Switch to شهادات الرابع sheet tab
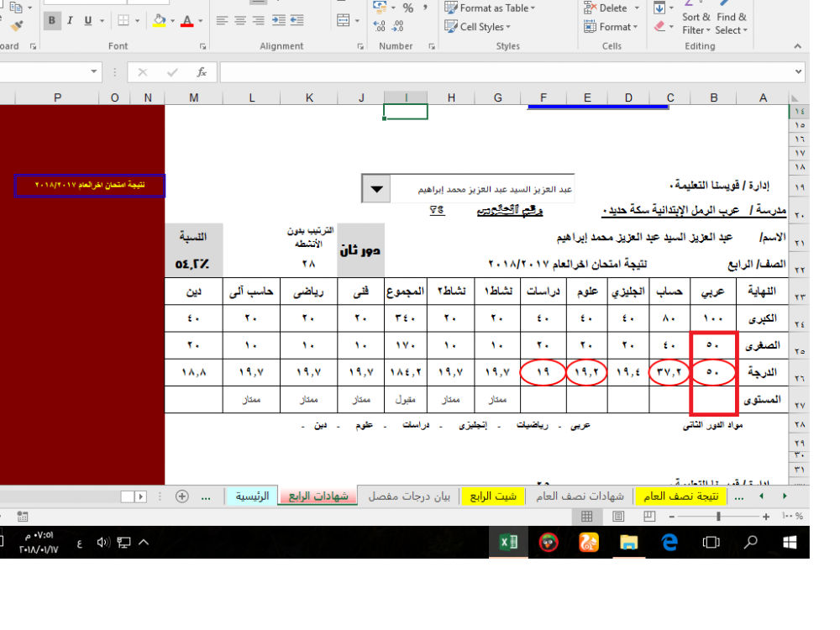Viewport: 840px width, 630px height. [318, 496]
